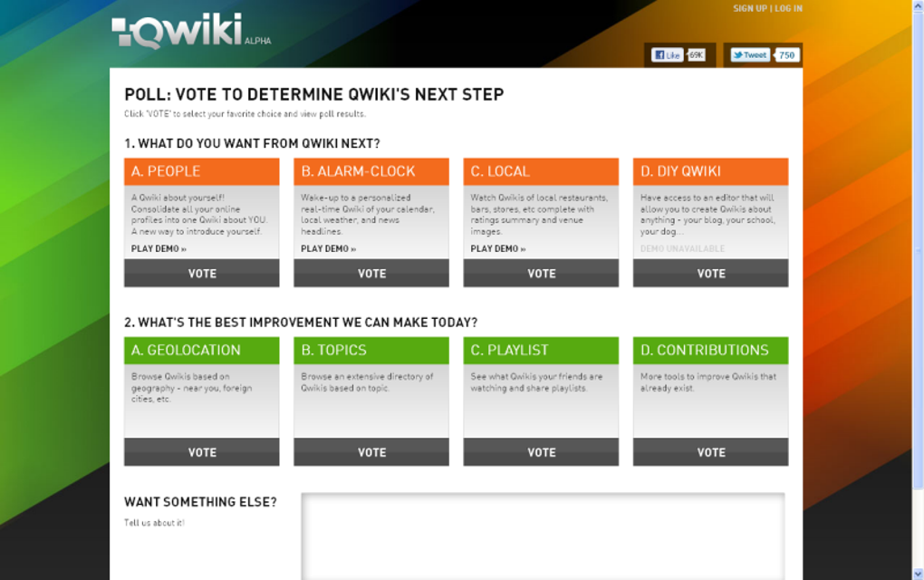The width and height of the screenshot is (924, 580).
Task: Vote for the PEOPLE option
Action: click(x=201, y=273)
